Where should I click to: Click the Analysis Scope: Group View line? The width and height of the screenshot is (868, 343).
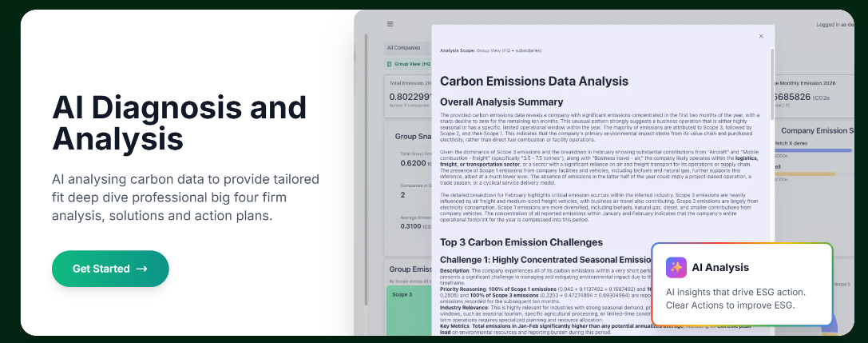490,50
